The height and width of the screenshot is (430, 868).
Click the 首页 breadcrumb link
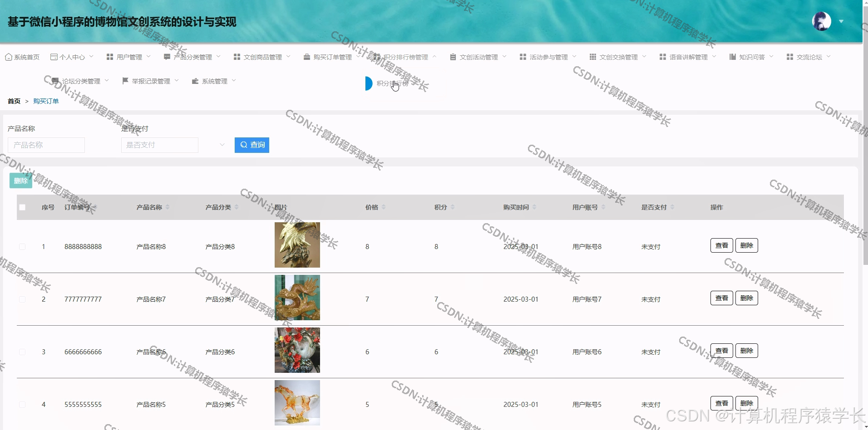coord(14,101)
